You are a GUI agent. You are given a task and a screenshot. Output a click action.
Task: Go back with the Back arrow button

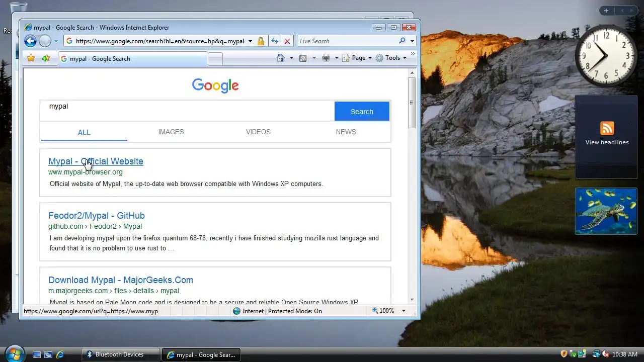tap(30, 41)
